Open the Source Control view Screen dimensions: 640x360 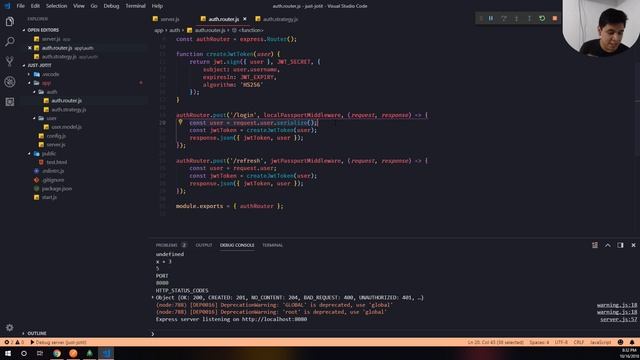(10, 61)
